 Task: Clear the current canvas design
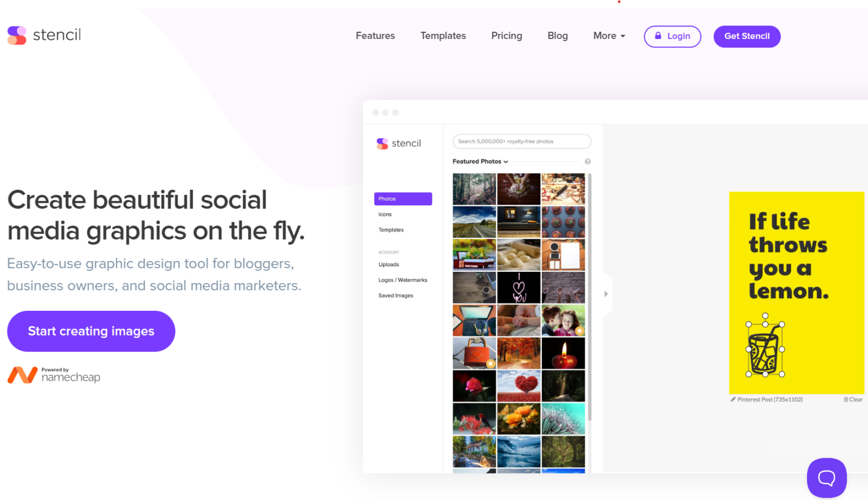(x=855, y=399)
